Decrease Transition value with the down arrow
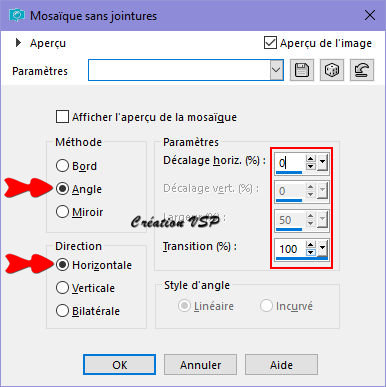The image size is (386, 387). tap(311, 252)
